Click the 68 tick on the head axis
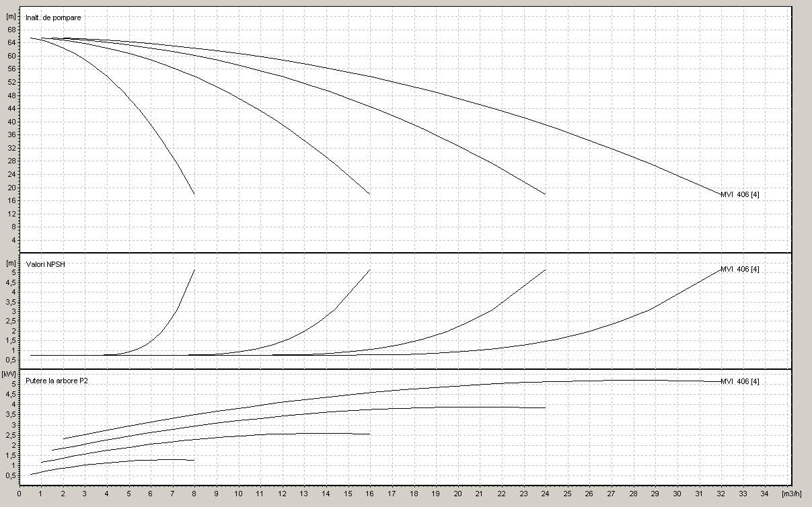This screenshot has height=507, width=812. point(11,30)
